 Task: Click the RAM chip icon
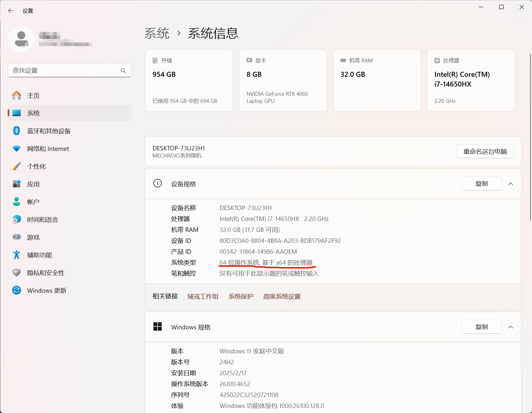click(343, 61)
